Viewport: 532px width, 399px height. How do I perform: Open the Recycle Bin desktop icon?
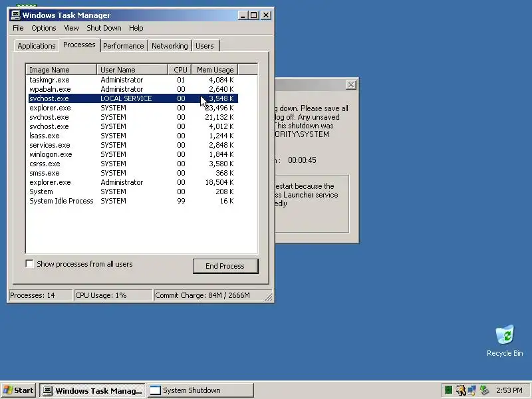(505, 340)
